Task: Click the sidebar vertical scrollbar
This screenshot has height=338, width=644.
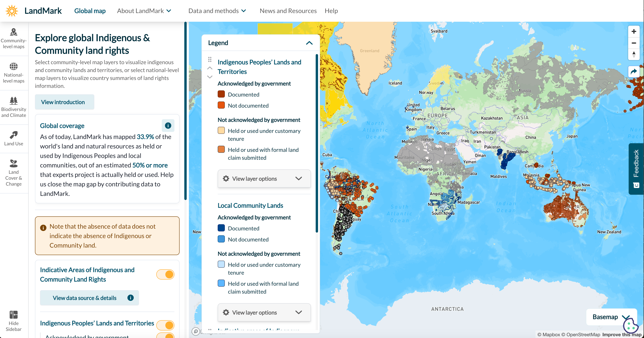Action: (x=185, y=111)
